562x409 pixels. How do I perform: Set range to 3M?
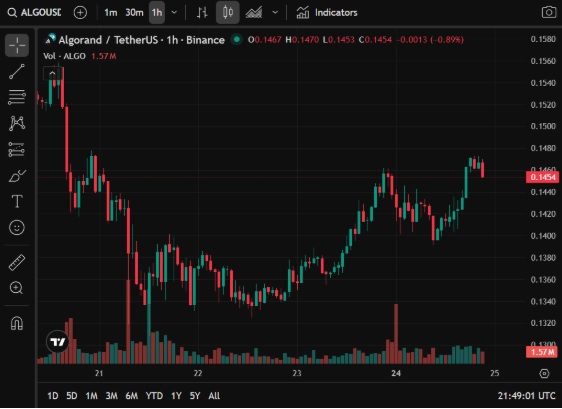(x=111, y=396)
